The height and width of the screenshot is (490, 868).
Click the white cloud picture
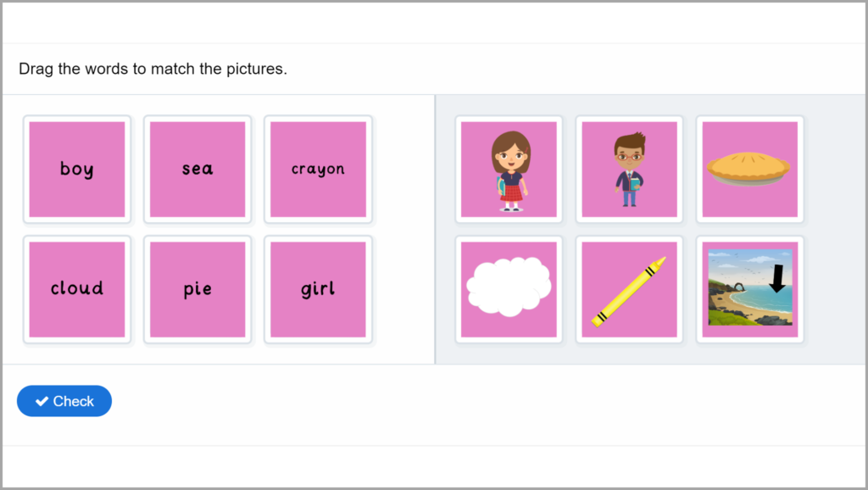point(509,288)
